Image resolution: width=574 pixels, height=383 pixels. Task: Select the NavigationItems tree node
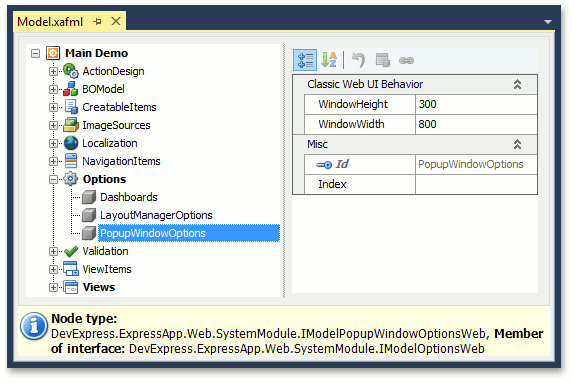[x=121, y=161]
